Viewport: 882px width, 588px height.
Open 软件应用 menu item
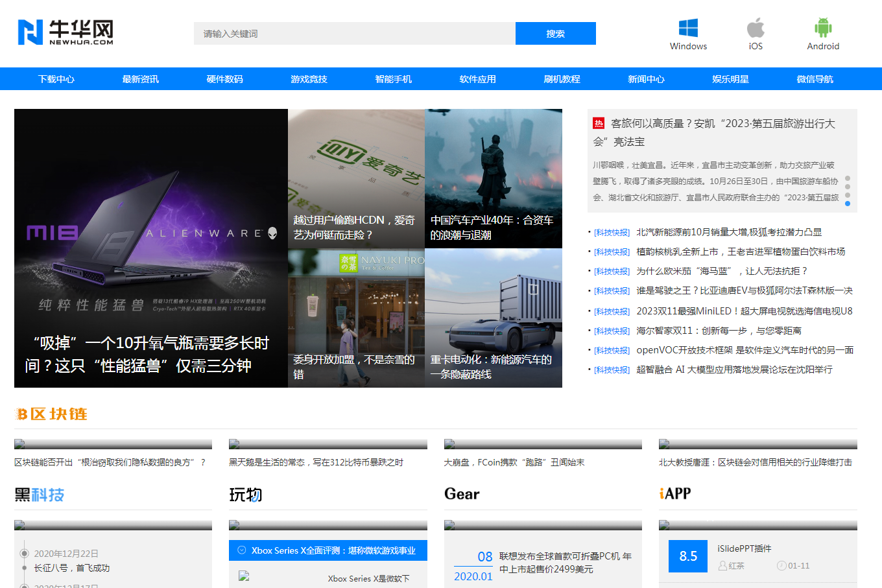coord(478,79)
